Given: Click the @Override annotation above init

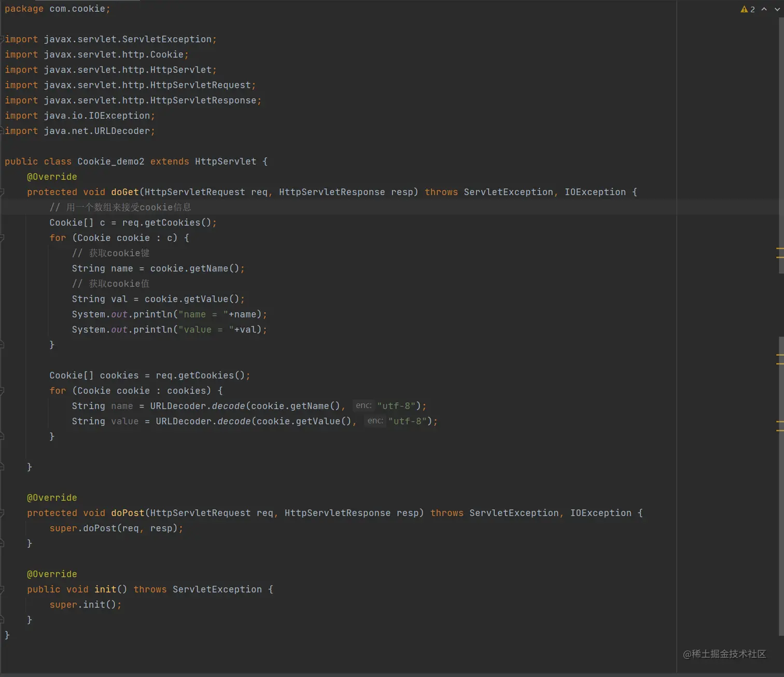Looking at the screenshot, I should [52, 574].
